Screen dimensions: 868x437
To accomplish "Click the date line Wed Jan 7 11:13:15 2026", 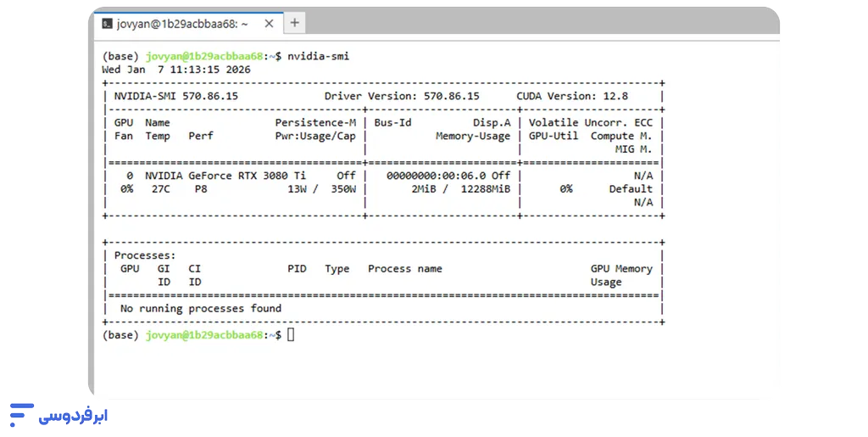I will point(175,70).
